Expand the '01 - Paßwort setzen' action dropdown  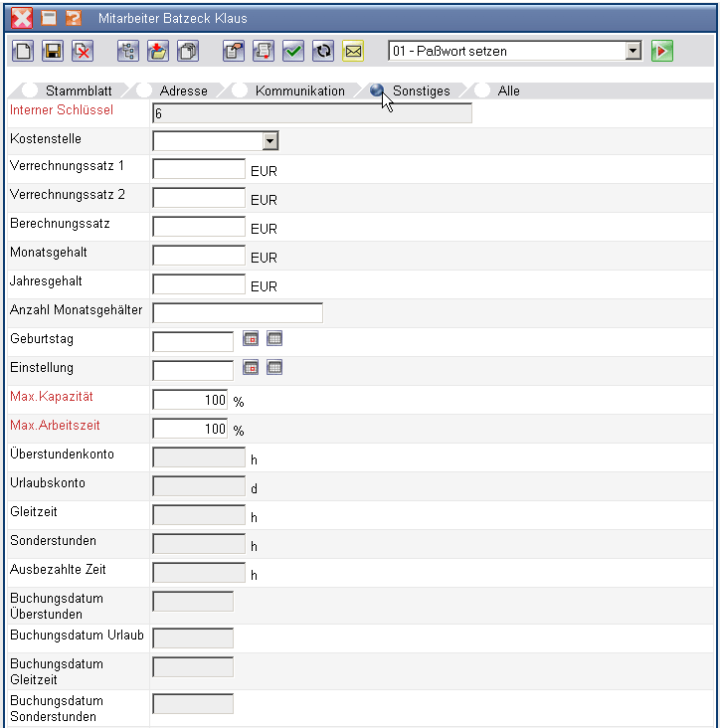pyautogui.click(x=633, y=51)
